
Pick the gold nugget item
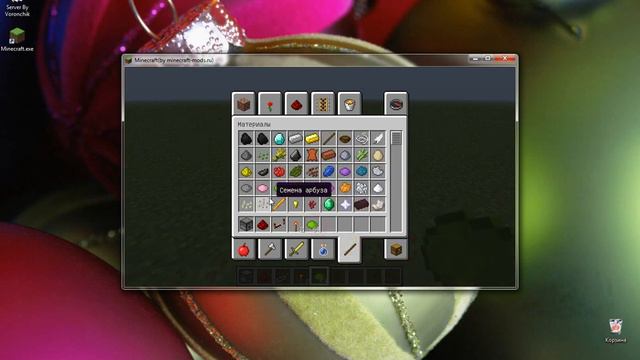pyautogui.click(x=296, y=204)
